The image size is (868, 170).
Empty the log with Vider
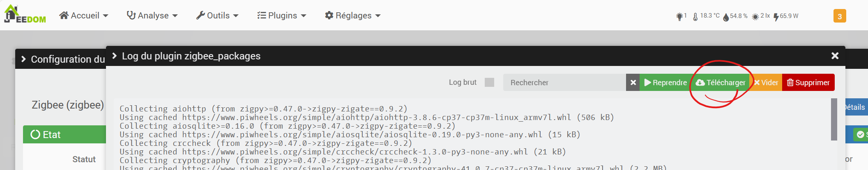pos(766,82)
